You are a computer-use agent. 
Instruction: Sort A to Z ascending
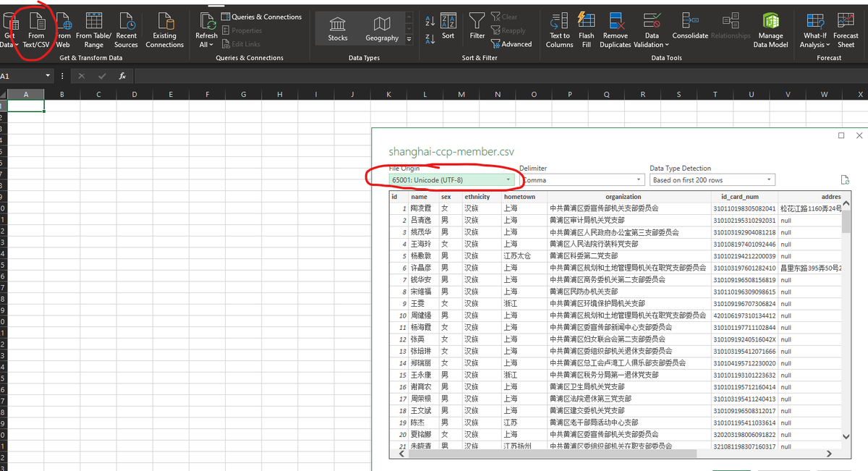coord(430,21)
